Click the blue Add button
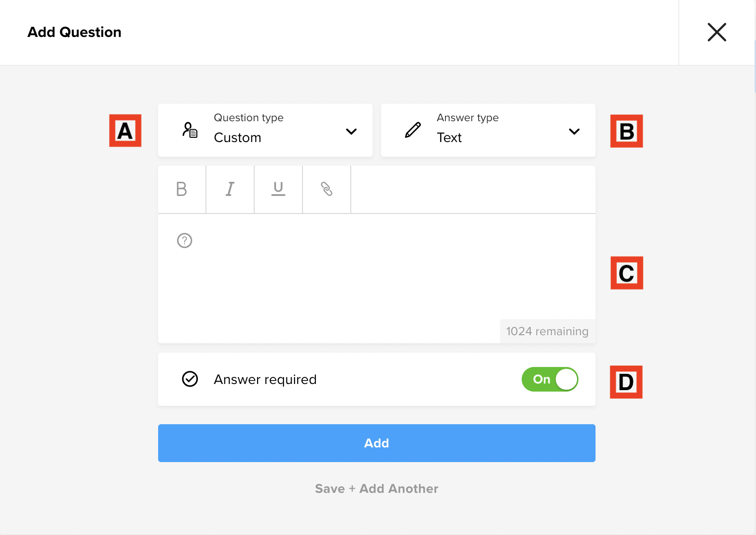The width and height of the screenshot is (756, 535). click(x=377, y=443)
